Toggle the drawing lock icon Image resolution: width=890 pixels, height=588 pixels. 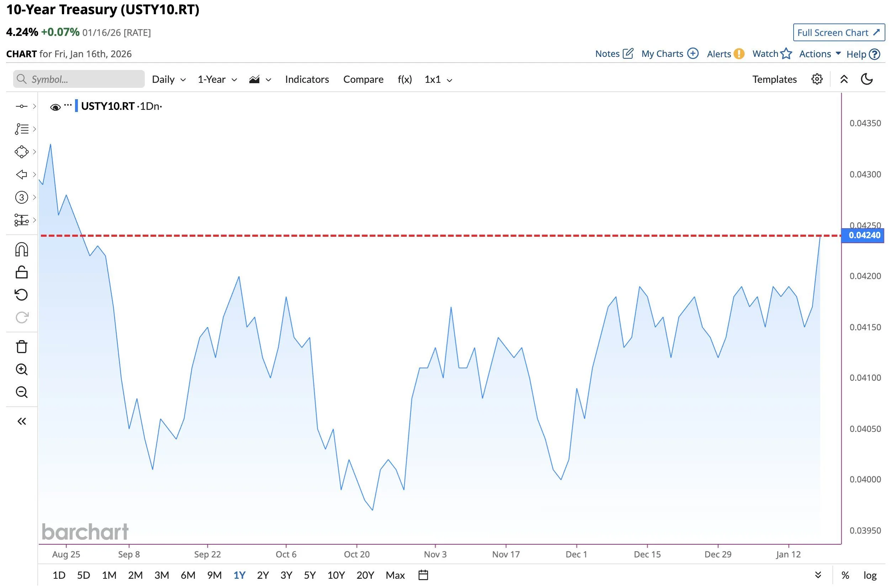[21, 273]
